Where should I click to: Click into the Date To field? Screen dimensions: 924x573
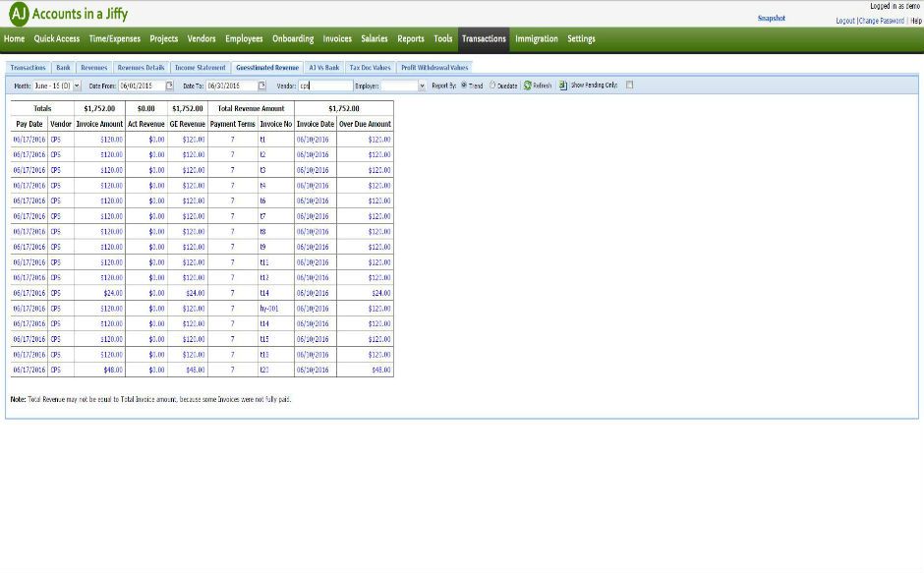[232, 86]
